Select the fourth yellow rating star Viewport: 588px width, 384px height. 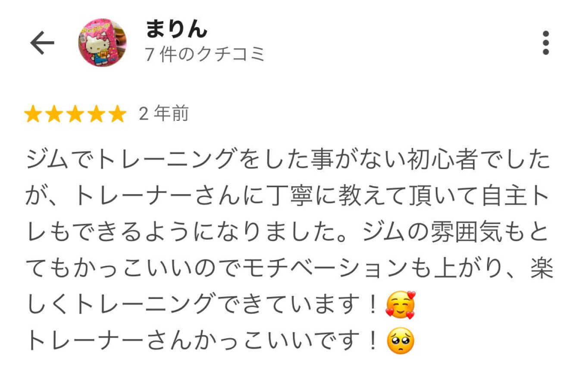96,114
